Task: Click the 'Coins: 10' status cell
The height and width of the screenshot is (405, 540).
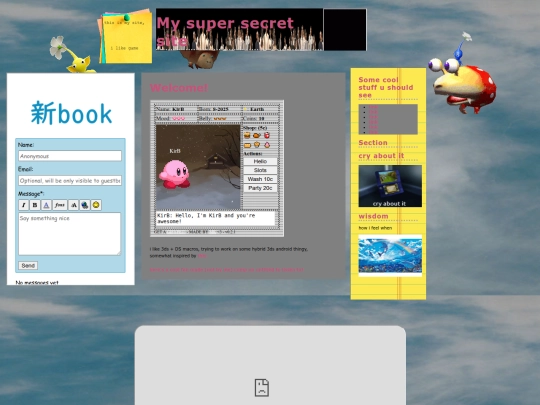Action: pos(261,118)
